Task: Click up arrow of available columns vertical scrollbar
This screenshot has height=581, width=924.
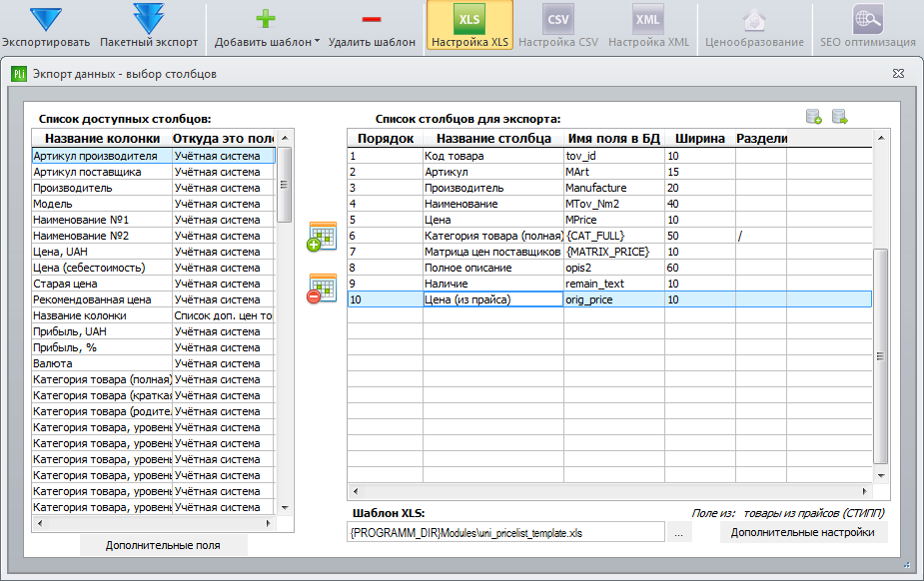Action: click(x=285, y=138)
